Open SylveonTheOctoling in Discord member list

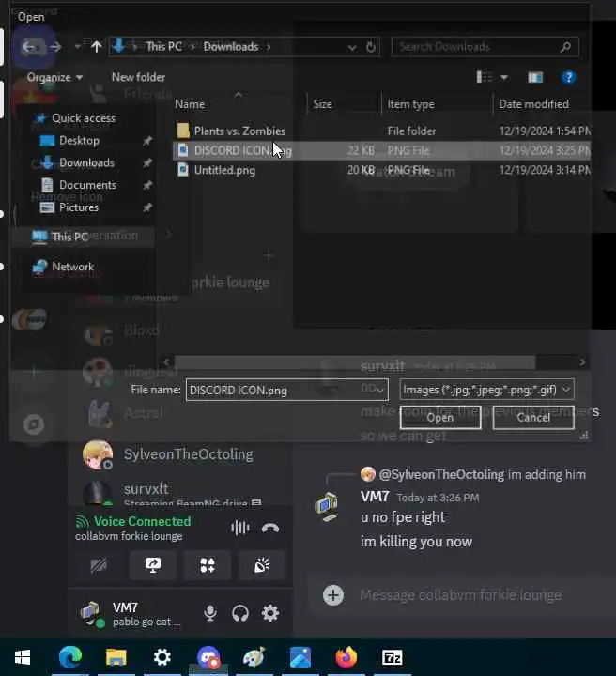[x=178, y=454]
